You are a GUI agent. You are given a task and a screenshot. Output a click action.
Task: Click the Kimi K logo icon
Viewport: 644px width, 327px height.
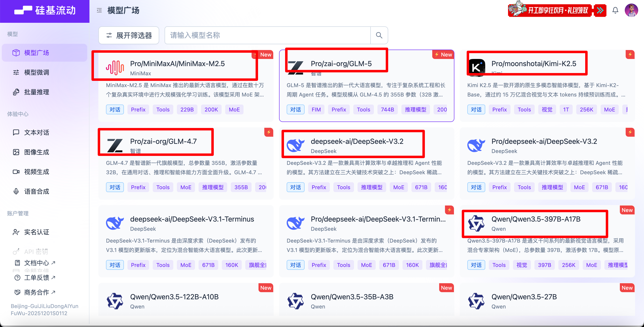pos(476,68)
